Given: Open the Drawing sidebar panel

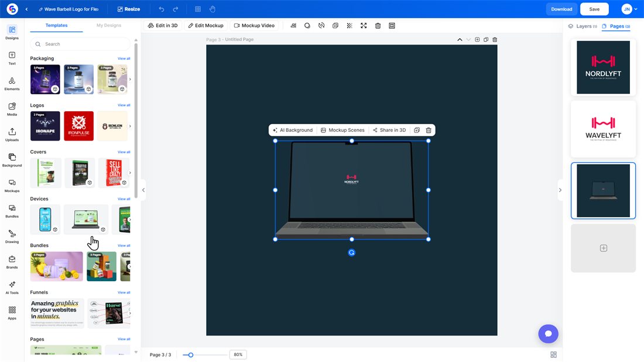Looking at the screenshot, I should (x=12, y=236).
